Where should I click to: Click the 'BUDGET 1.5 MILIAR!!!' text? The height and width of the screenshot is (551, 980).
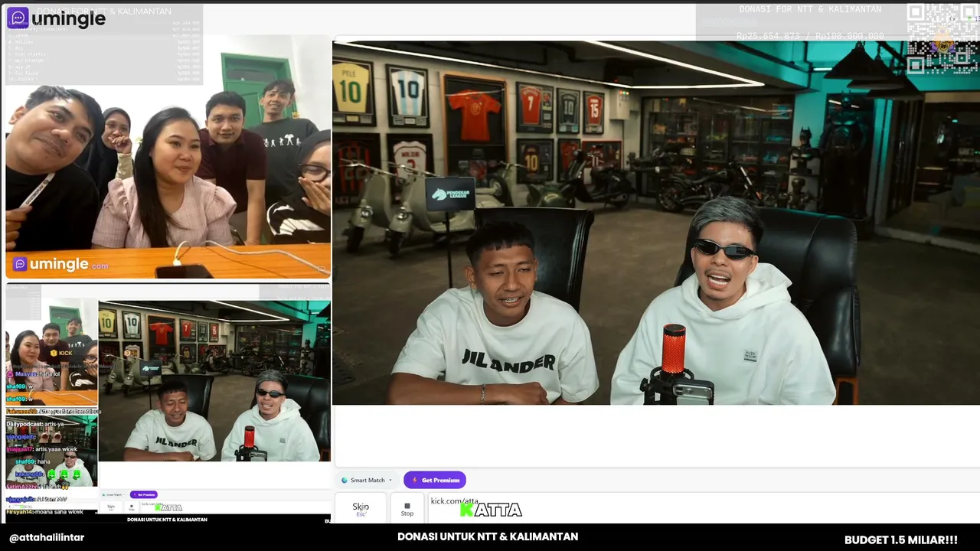click(x=901, y=540)
